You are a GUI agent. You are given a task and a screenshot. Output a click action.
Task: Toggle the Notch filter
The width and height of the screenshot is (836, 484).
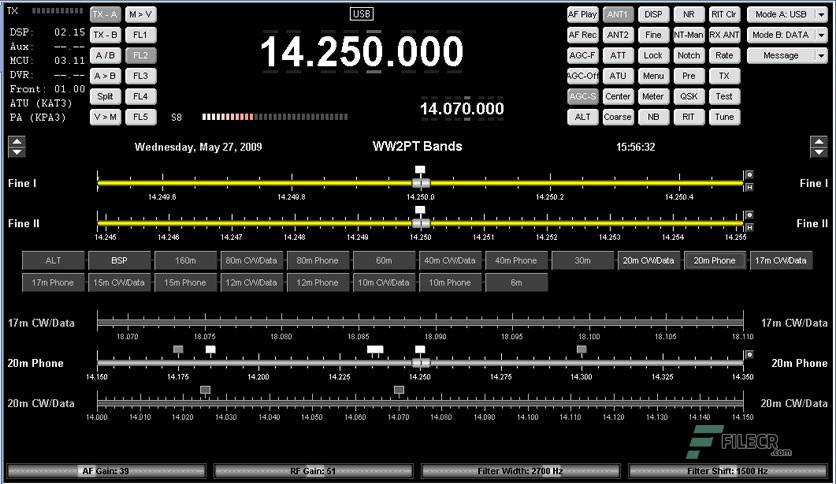tap(689, 55)
